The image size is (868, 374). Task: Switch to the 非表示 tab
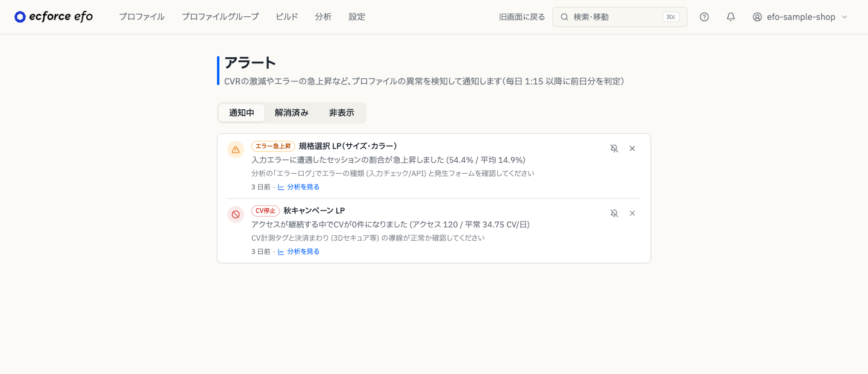342,113
